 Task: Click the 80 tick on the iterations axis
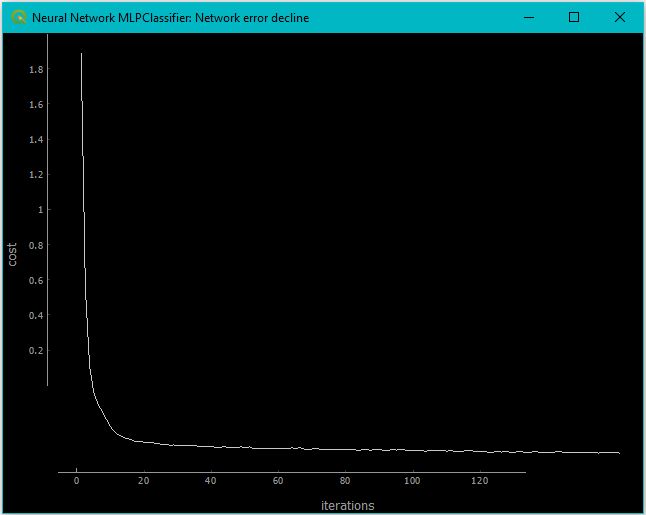coord(345,481)
